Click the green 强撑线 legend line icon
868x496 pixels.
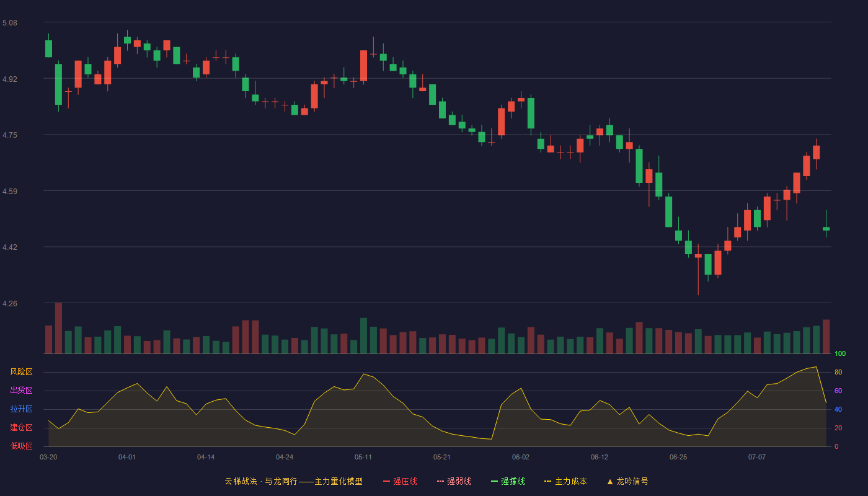pyautogui.click(x=494, y=481)
